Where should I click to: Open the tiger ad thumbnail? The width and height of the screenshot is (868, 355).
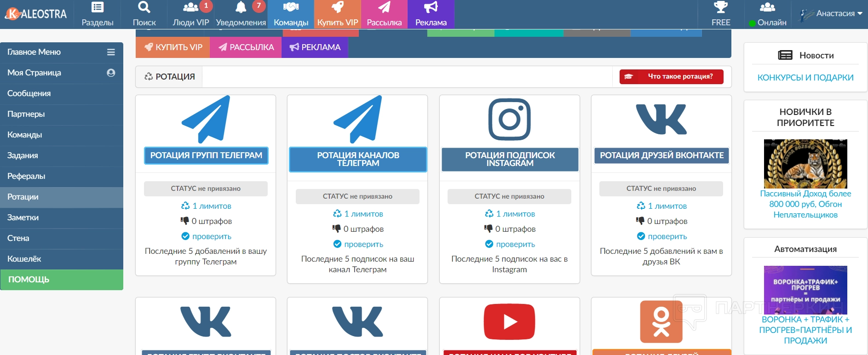coord(805,164)
